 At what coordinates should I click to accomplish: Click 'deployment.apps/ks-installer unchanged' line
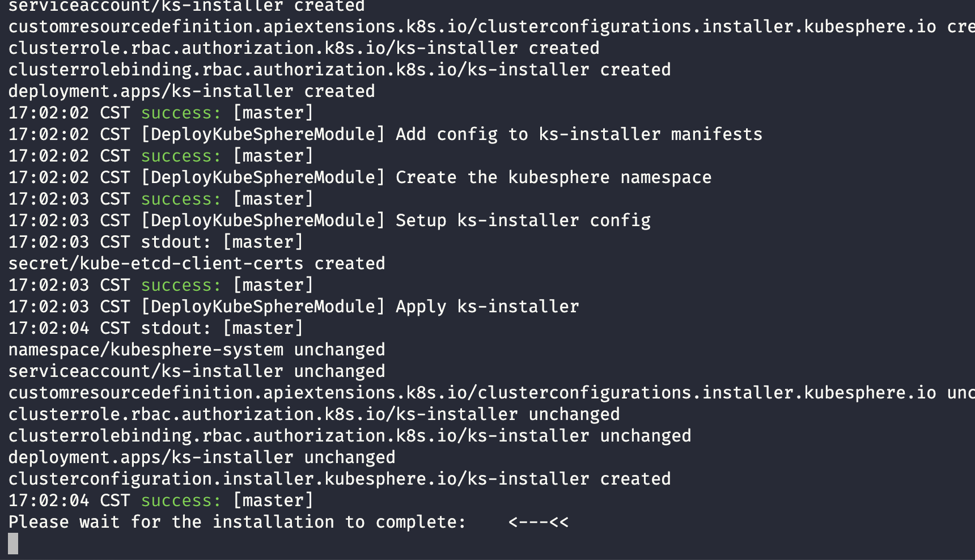click(202, 457)
